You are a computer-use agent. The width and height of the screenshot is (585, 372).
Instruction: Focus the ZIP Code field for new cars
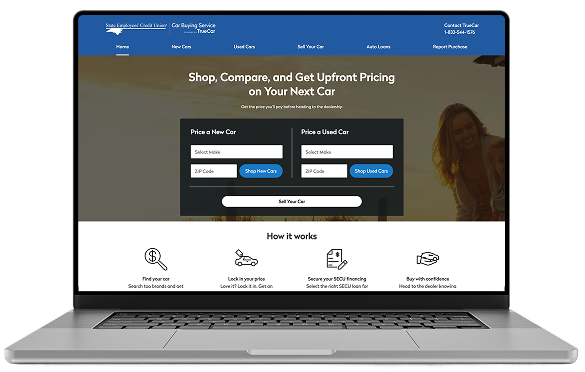pos(213,171)
